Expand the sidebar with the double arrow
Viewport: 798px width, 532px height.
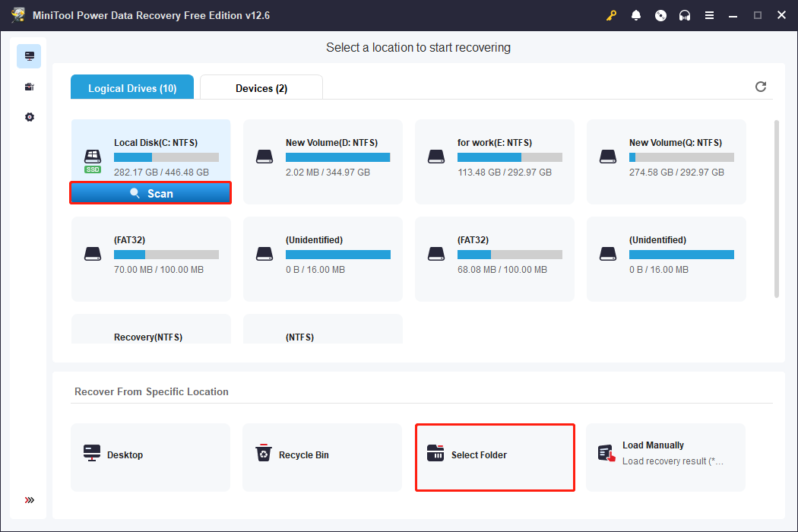click(x=29, y=500)
